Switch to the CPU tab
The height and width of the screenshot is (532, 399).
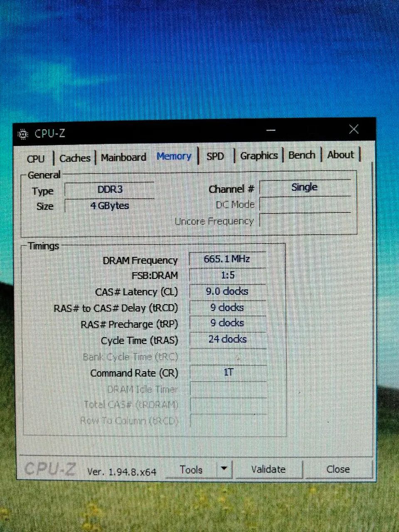(x=36, y=158)
